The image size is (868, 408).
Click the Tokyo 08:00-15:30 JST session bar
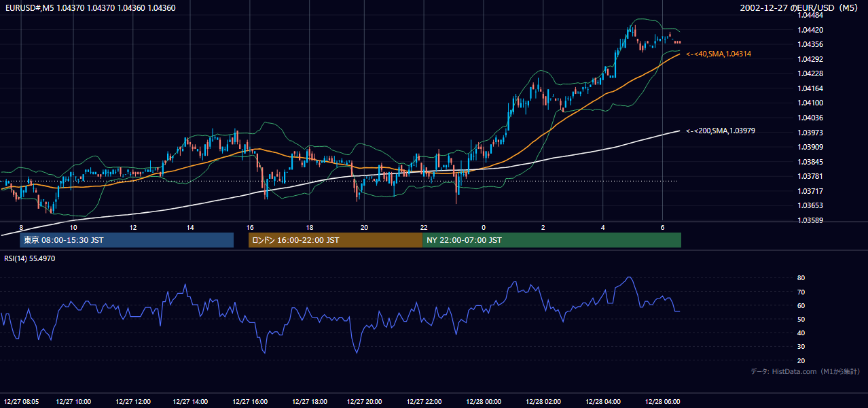pyautogui.click(x=127, y=240)
